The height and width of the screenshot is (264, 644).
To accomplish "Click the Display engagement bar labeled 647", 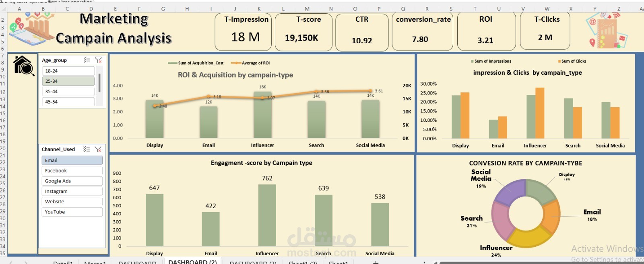I will (155, 220).
